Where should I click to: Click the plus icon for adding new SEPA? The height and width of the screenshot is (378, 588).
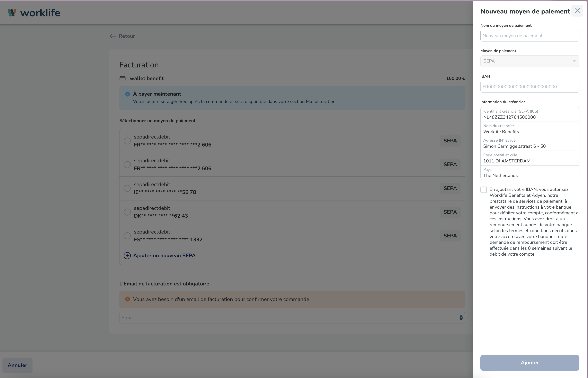(x=127, y=256)
